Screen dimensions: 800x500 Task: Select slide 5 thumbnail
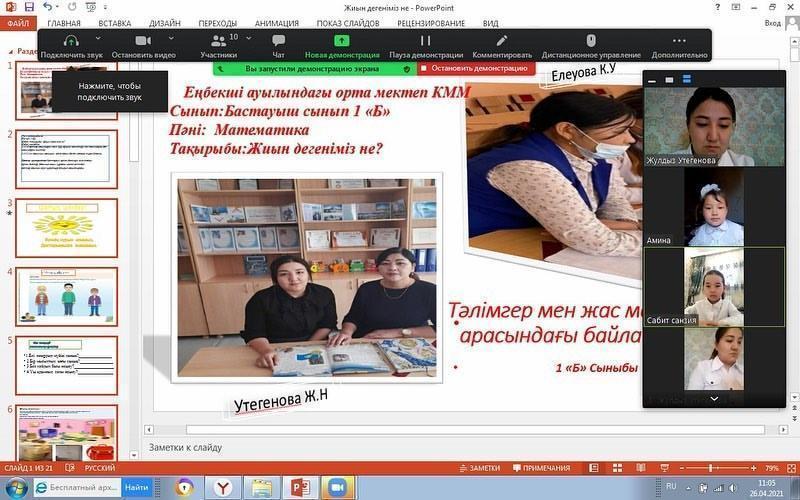coord(66,366)
